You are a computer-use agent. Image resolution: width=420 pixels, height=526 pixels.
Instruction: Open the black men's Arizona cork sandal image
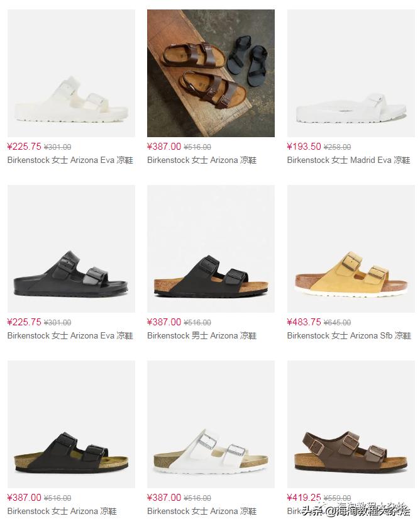(x=211, y=249)
